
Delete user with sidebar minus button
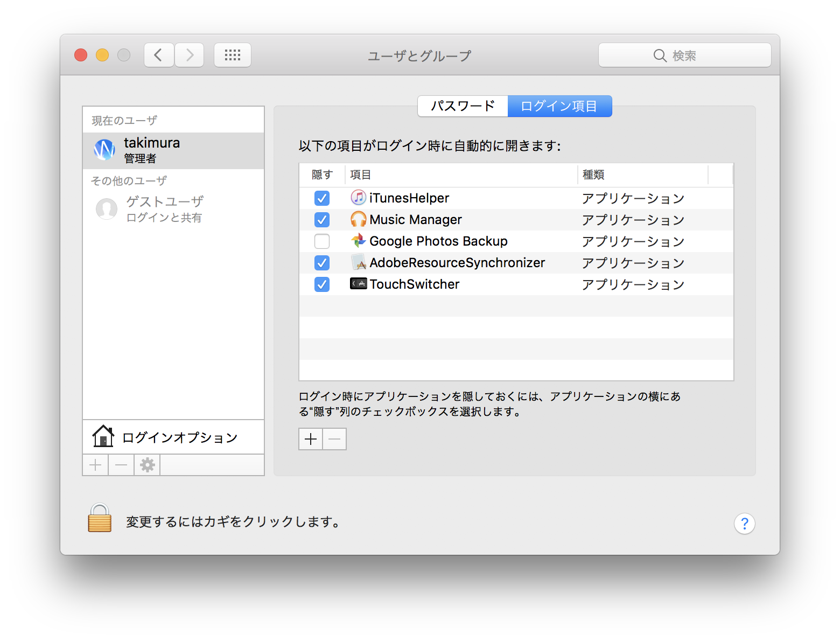[x=121, y=465]
